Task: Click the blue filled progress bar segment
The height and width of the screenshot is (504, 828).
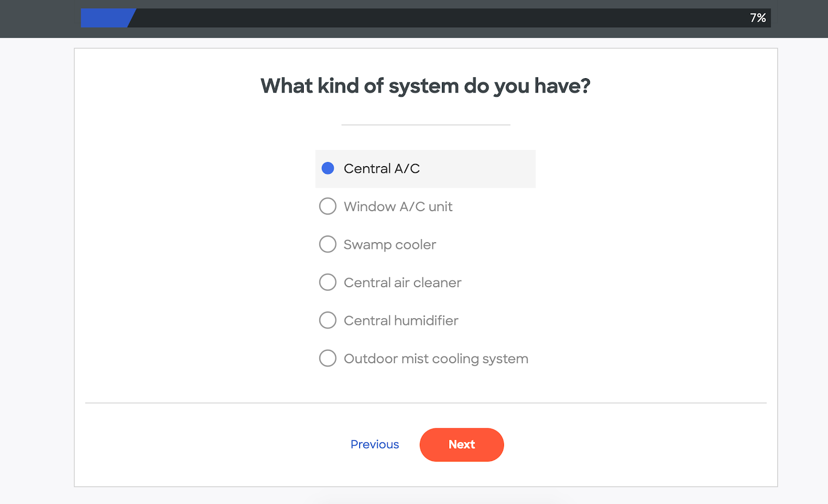Action: [105, 18]
